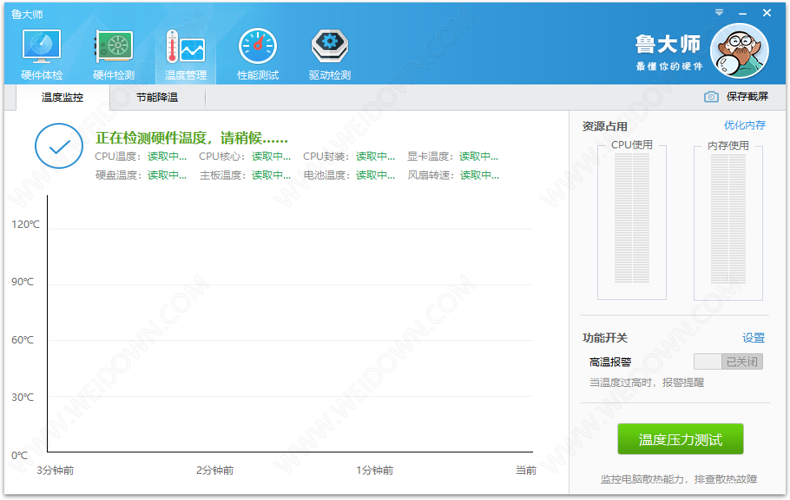Click the 资源占用 section heading
Screen dimensions: 790x500
click(x=605, y=127)
